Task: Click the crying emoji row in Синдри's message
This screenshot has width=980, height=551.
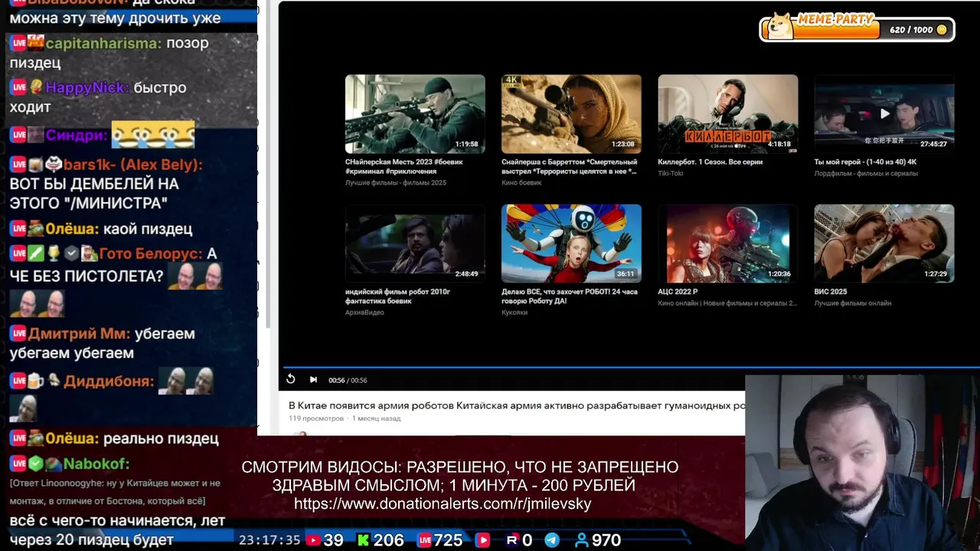Action: point(153,135)
